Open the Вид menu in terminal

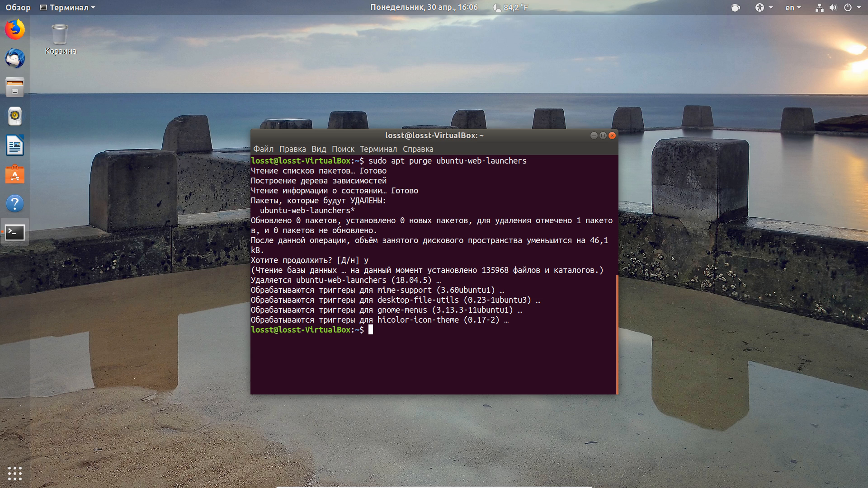[319, 149]
